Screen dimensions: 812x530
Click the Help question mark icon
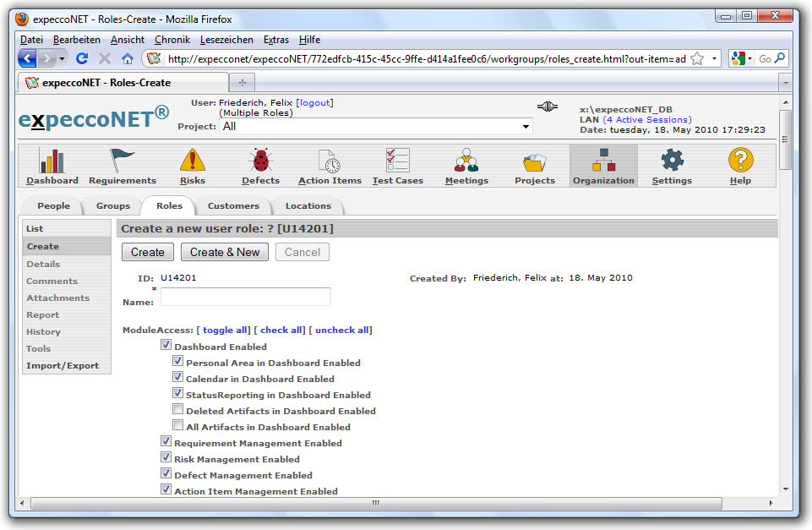(x=740, y=161)
